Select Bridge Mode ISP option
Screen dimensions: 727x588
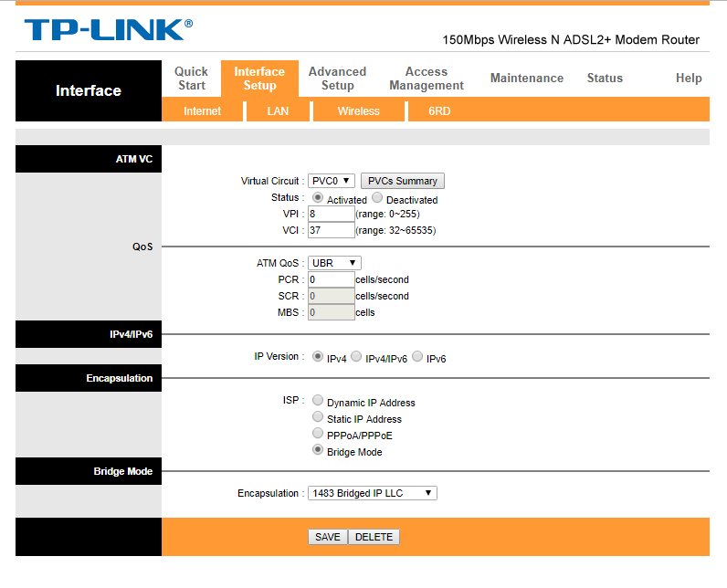tap(318, 449)
